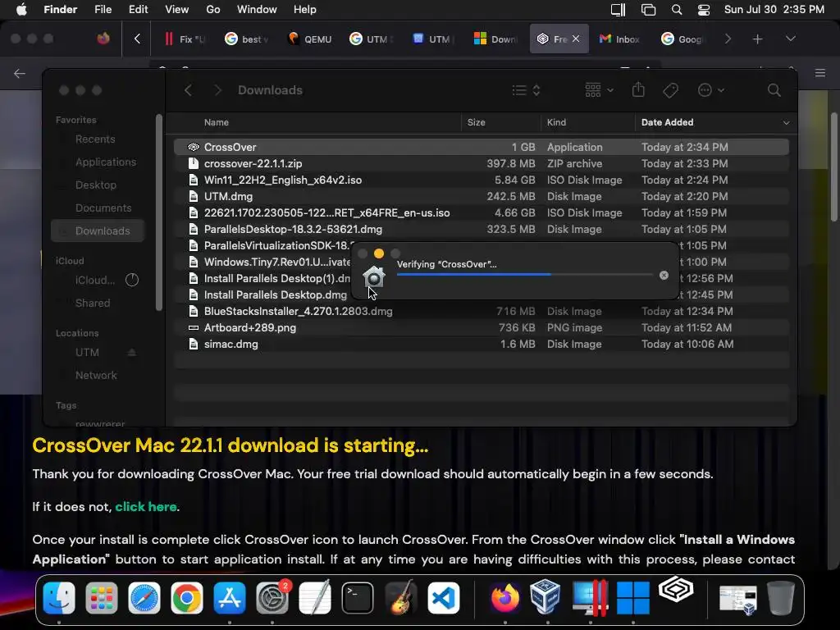This screenshot has width=840, height=630.
Task: Open the Trash in the Dock
Action: point(781,598)
